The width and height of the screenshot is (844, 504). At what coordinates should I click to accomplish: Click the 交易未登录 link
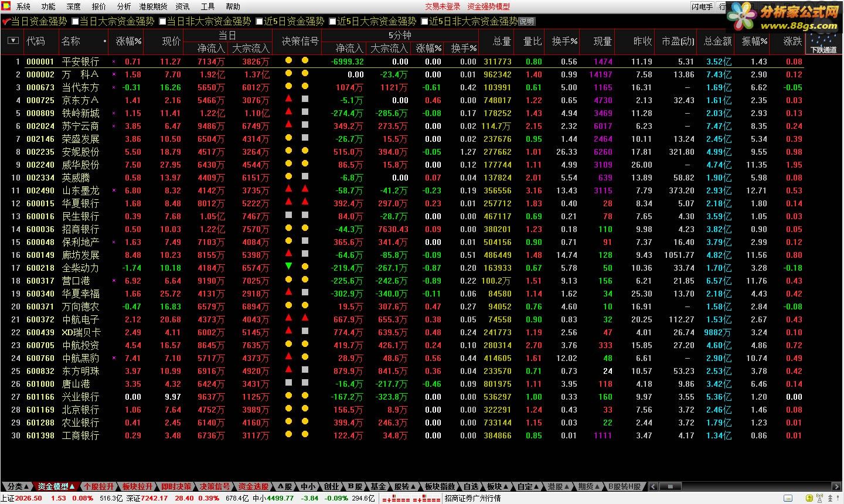pyautogui.click(x=443, y=6)
